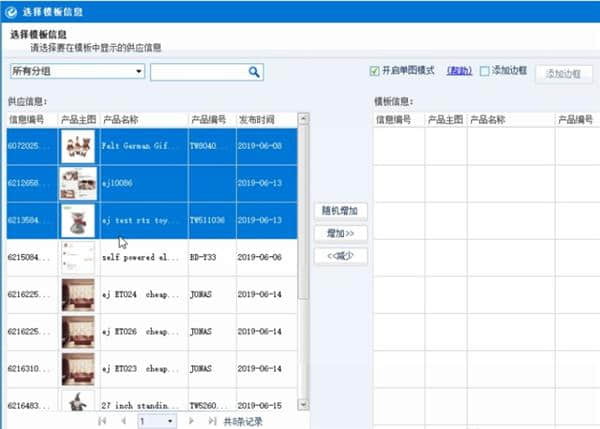This screenshot has height=429, width=600.
Task: Click product name ej ET023 cheap...
Action: click(x=140, y=369)
